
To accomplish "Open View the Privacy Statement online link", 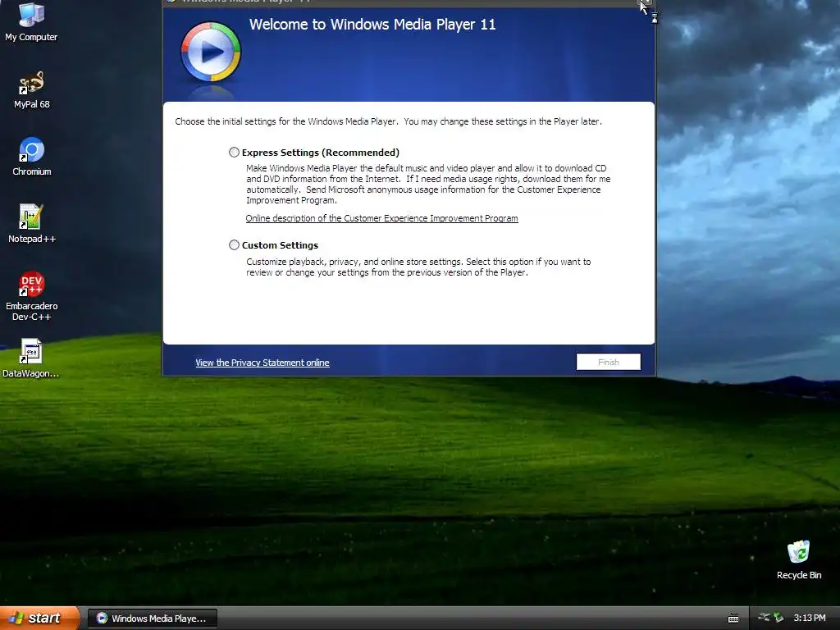I will [262, 363].
